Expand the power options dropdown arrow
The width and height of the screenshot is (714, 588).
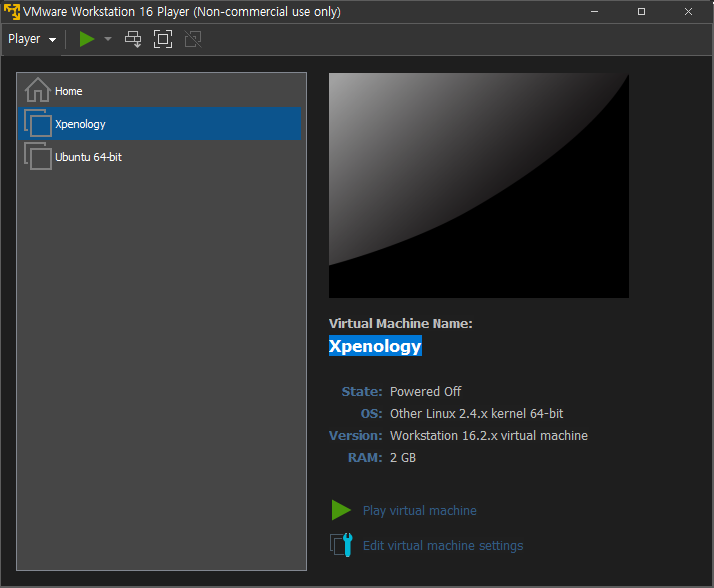108,39
